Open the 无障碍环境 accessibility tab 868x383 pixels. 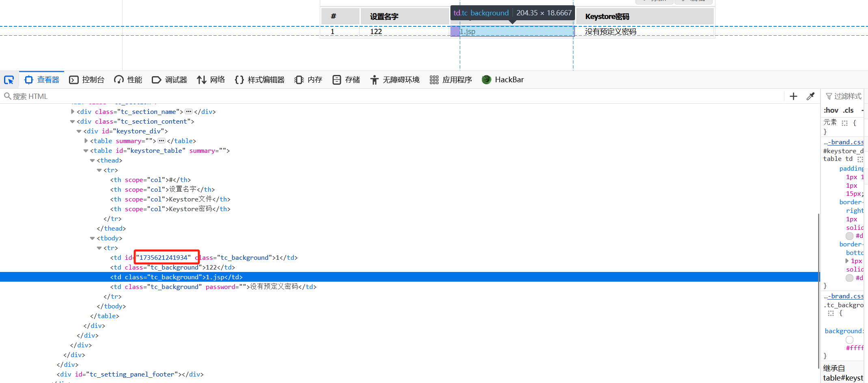395,80
